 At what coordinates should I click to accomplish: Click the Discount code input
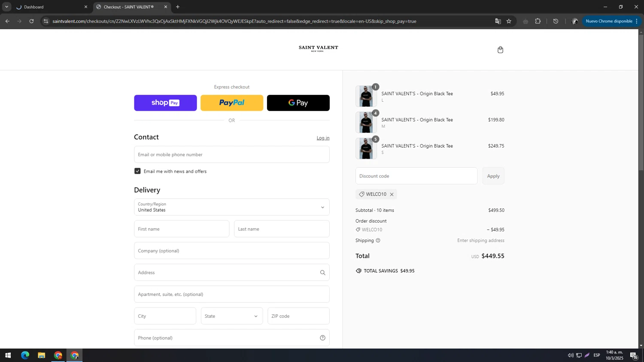coord(416,176)
